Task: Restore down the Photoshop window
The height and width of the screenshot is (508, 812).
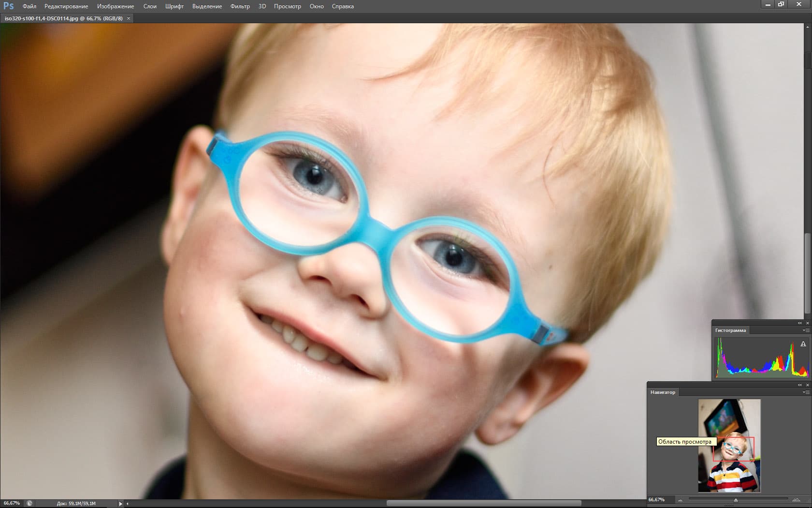Action: tap(781, 4)
